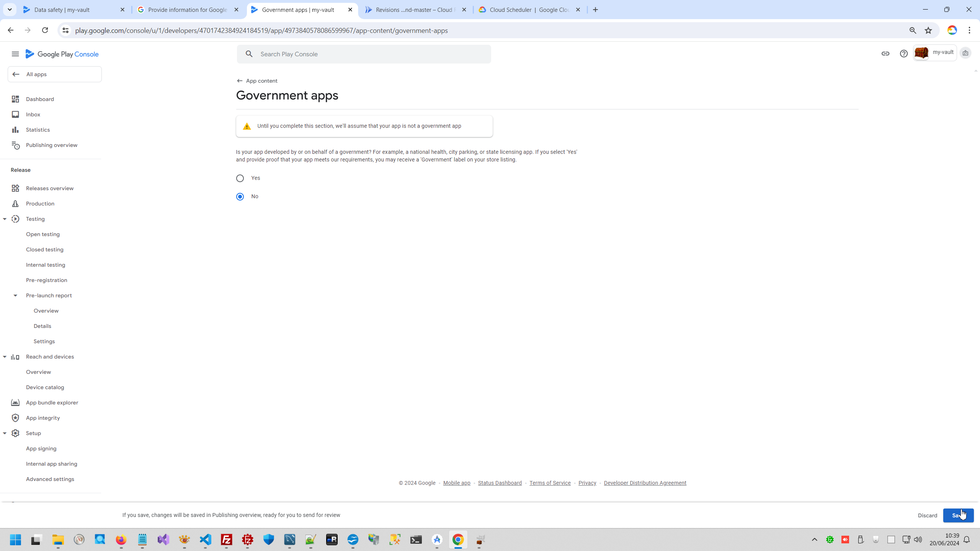Open Dashboard from the sidebar

(40, 99)
